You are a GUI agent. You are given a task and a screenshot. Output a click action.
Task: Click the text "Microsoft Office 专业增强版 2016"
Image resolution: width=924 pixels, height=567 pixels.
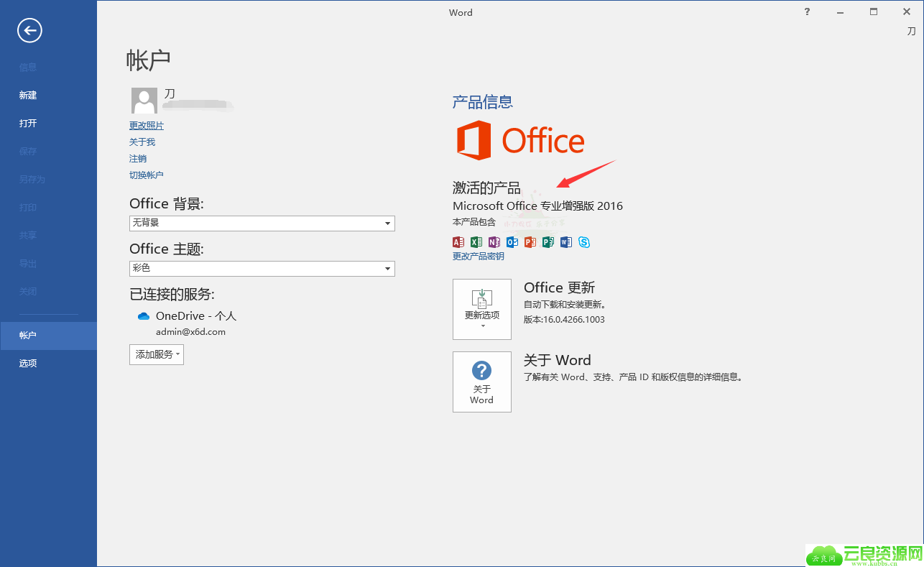[538, 206]
